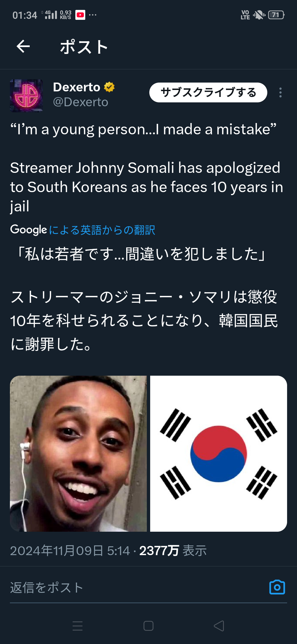Open the Google translation link
The width and height of the screenshot is (297, 644).
pyautogui.click(x=102, y=230)
